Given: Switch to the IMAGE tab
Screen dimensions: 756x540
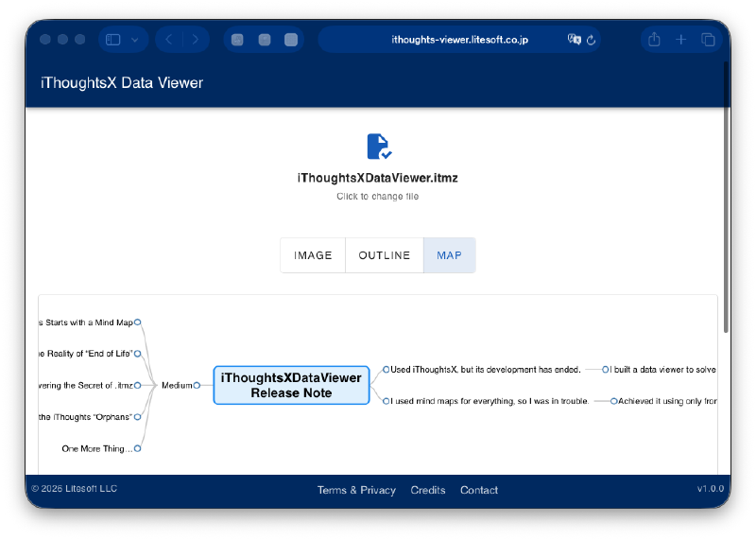Looking at the screenshot, I should [x=313, y=255].
